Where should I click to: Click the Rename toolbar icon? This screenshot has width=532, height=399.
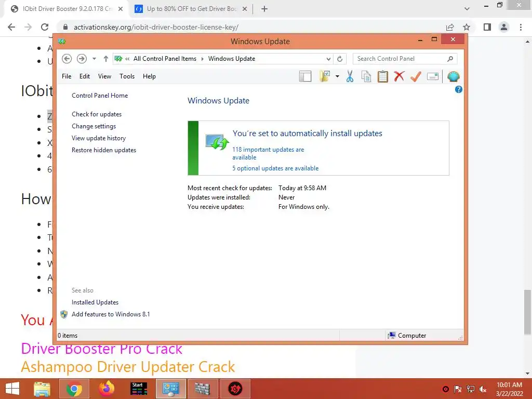433,77
